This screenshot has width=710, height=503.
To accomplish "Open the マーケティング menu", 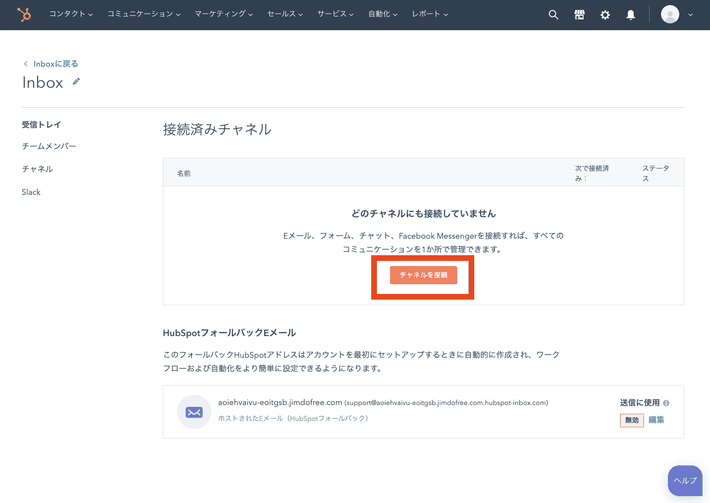I will click(224, 14).
